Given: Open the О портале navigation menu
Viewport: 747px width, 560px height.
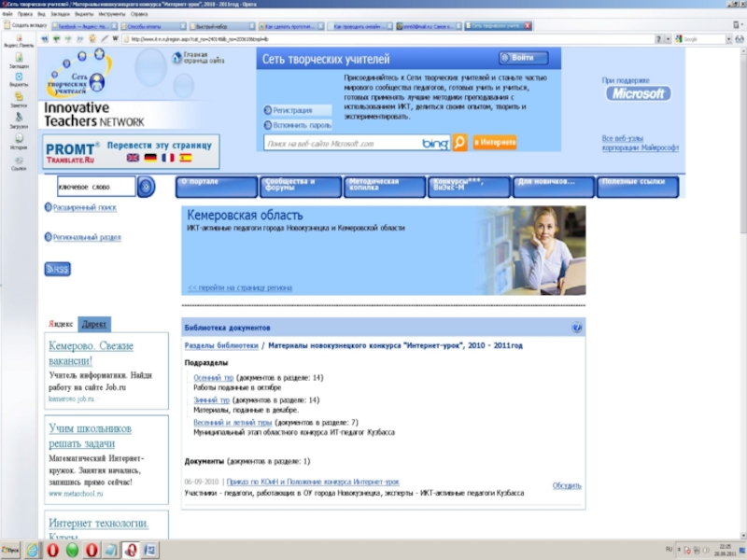Looking at the screenshot, I should point(217,187).
